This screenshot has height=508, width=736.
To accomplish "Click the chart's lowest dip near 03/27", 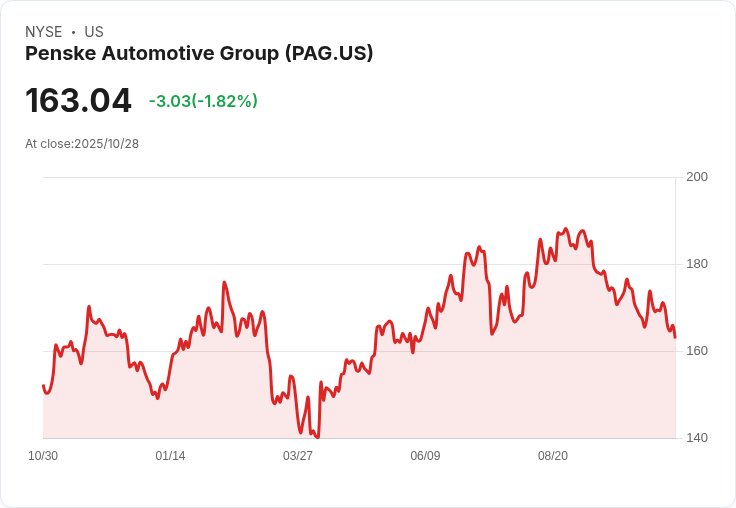I will (x=318, y=437).
